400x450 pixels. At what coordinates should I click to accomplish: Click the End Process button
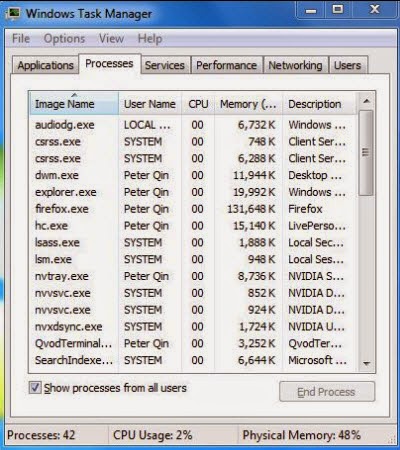(x=327, y=392)
